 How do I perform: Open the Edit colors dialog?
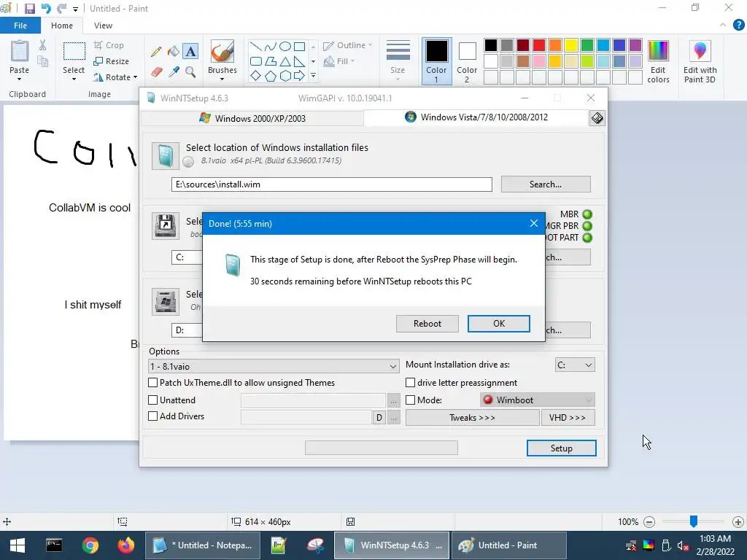click(x=659, y=62)
